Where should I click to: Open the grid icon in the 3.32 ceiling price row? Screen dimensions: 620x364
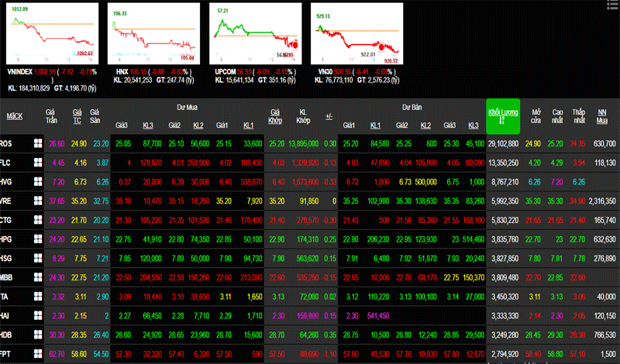click(38, 297)
